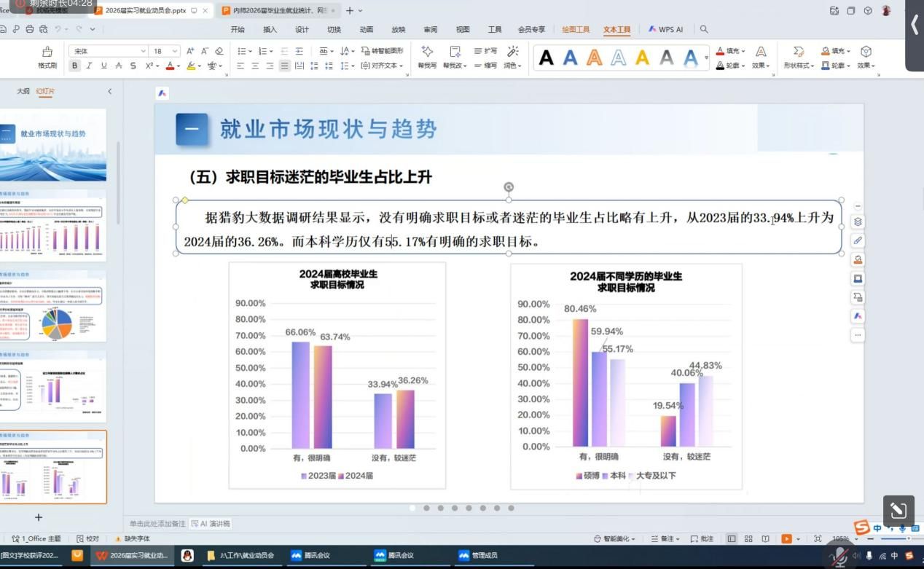The width and height of the screenshot is (924, 569).
Task: Apply the orange outlined text style preset
Action: tap(595, 58)
